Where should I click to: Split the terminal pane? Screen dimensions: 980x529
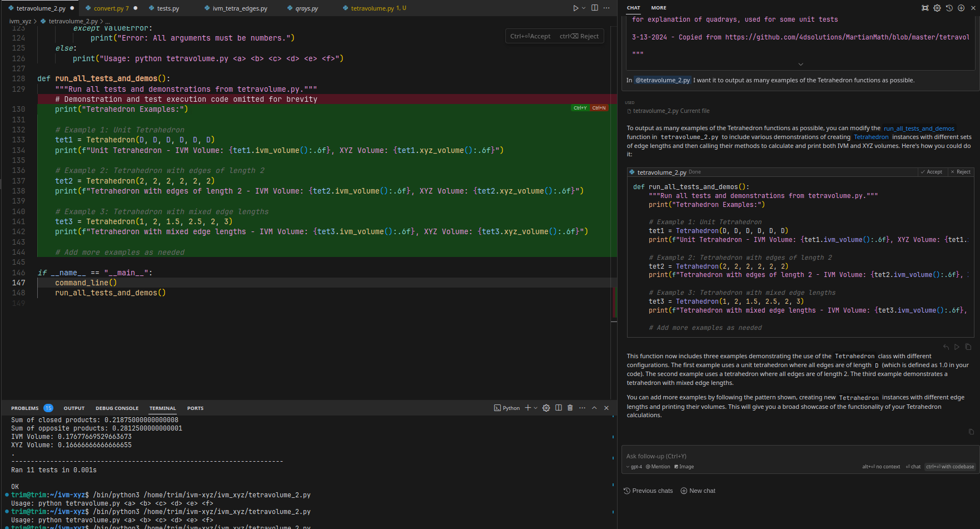point(559,408)
